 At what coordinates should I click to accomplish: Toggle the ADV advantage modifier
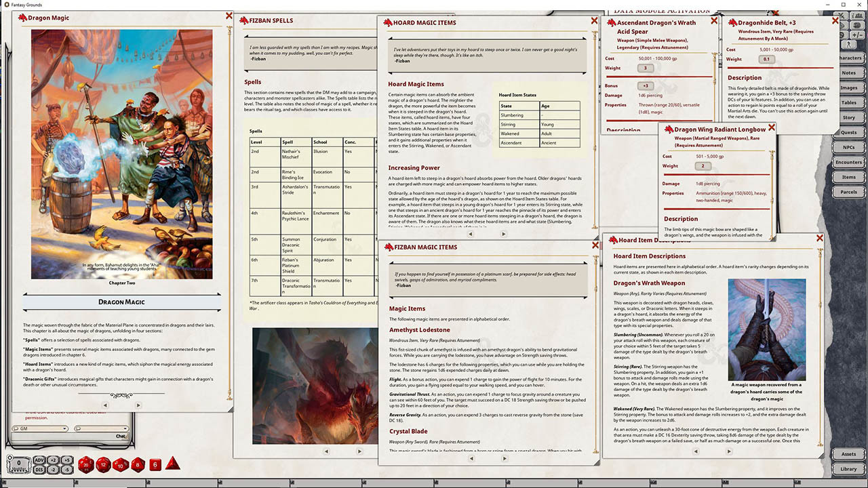pos(39,460)
